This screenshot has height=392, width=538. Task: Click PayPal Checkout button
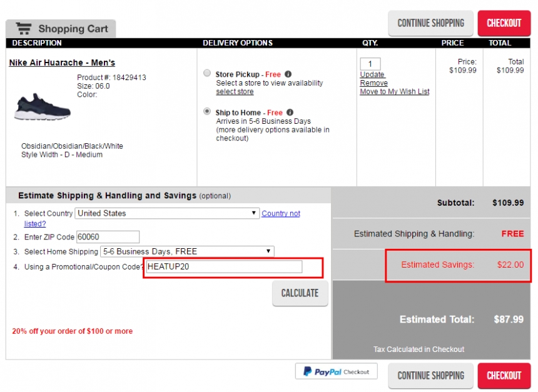coord(337,371)
